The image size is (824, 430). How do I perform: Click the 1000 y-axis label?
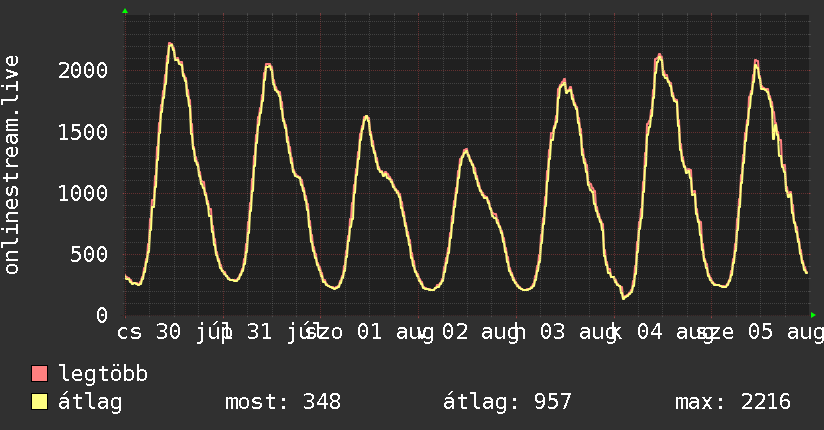coord(83,193)
